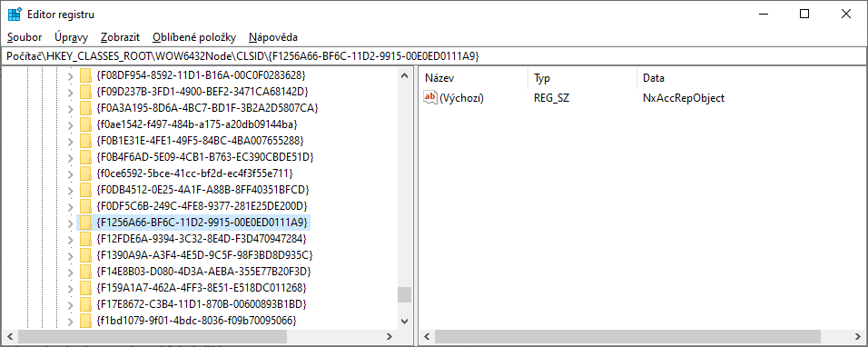Image resolution: width=868 pixels, height=347 pixels.
Task: Expand key {F0DB4512-0E25-4A1F-A88B-8FF40351BFCD}
Action: [70, 190]
